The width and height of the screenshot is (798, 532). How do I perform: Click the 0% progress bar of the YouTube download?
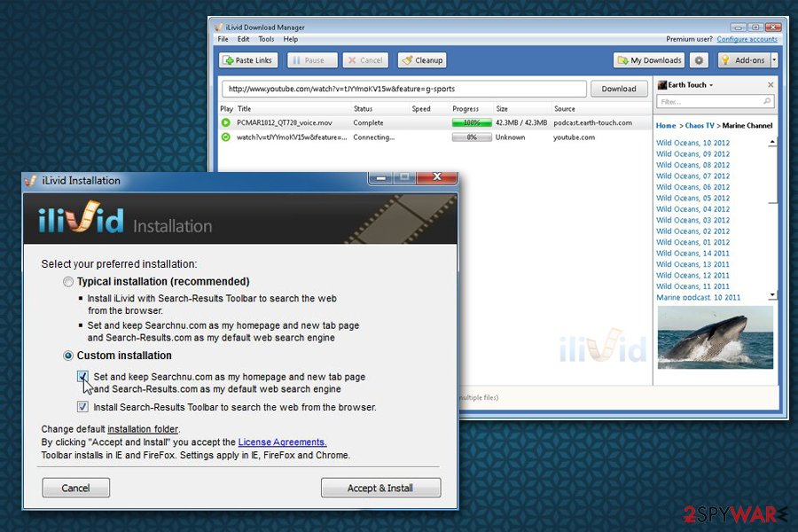pos(472,137)
